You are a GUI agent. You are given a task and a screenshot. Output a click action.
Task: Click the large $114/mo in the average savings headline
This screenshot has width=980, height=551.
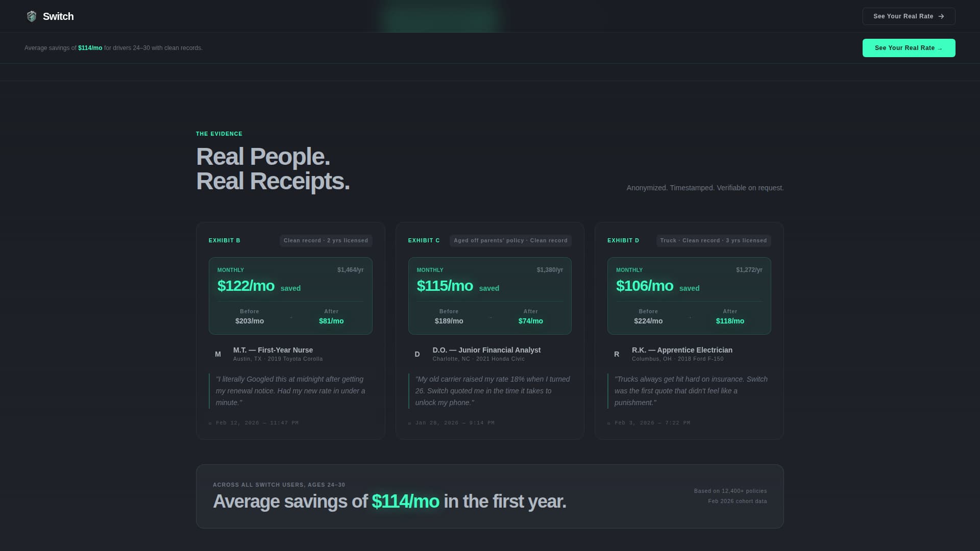click(406, 502)
